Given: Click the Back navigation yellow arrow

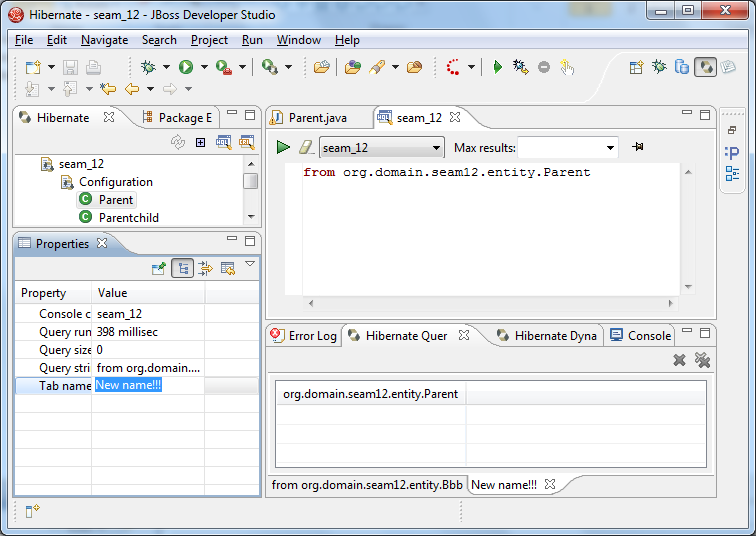Looking at the screenshot, I should 132,89.
